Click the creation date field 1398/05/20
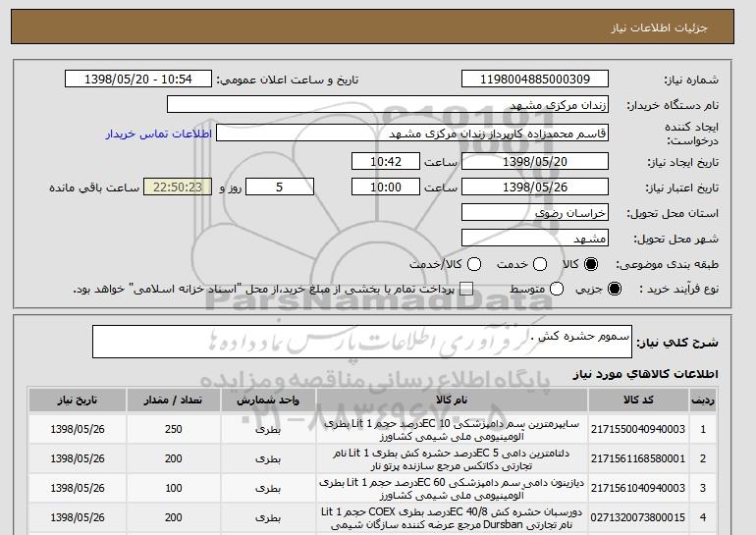The image size is (756, 535). [x=535, y=161]
